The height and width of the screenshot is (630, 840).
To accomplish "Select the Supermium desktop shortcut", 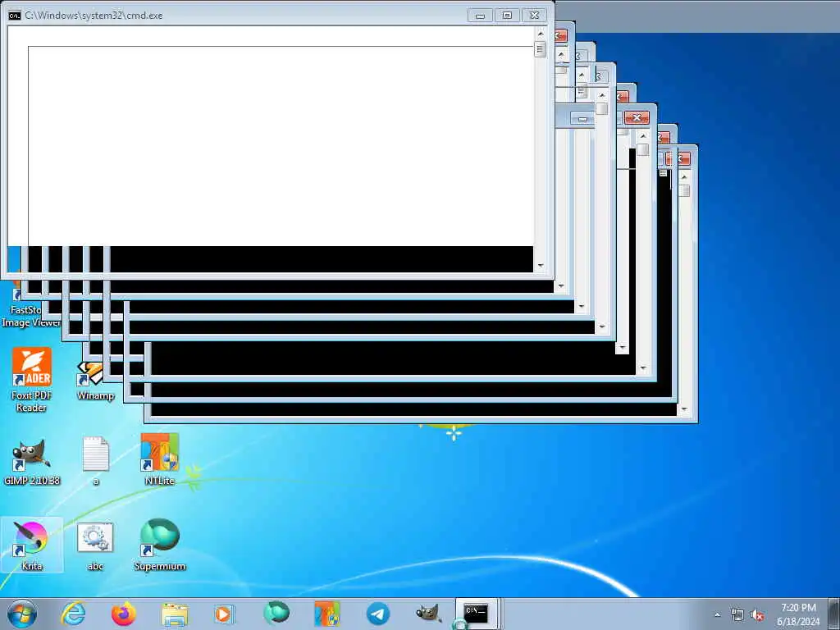I will (x=160, y=545).
